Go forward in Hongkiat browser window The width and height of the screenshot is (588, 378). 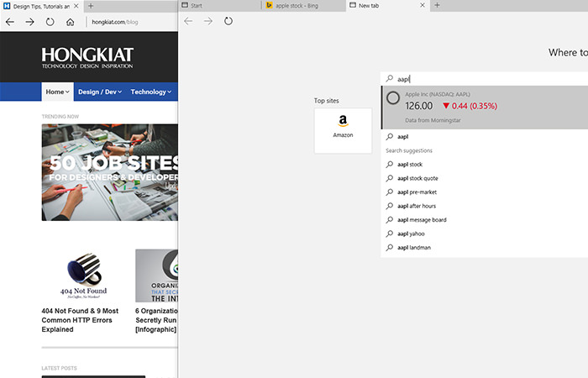tap(29, 22)
